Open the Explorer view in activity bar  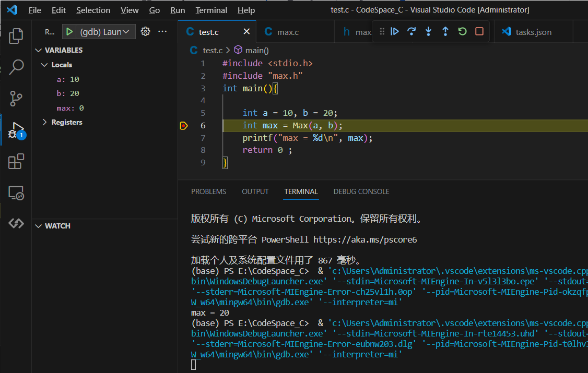[16, 35]
